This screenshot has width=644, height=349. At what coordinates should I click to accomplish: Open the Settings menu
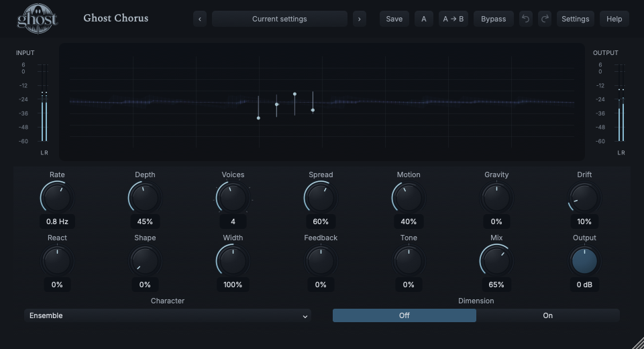click(576, 19)
